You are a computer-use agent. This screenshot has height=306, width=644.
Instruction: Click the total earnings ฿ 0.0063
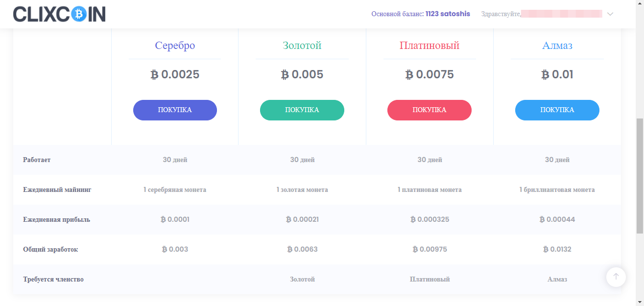tap(302, 250)
